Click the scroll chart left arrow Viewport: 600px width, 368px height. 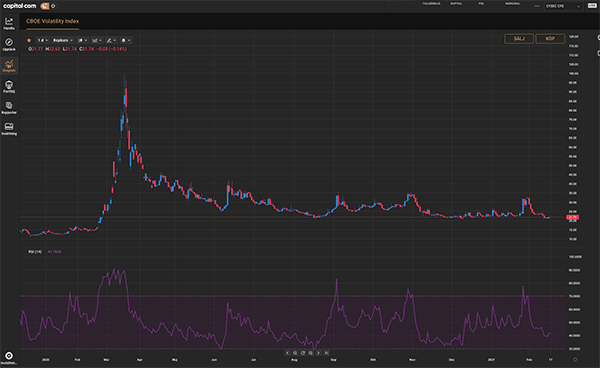tap(287, 353)
